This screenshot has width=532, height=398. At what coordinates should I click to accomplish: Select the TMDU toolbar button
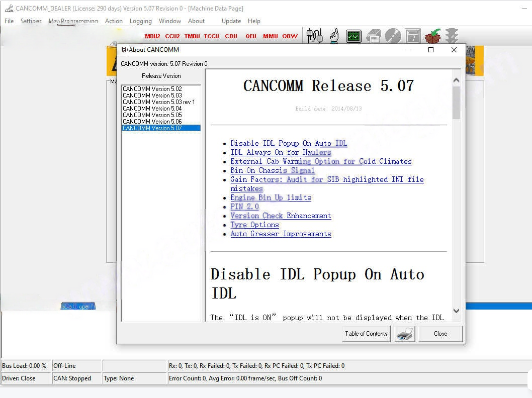(x=192, y=36)
